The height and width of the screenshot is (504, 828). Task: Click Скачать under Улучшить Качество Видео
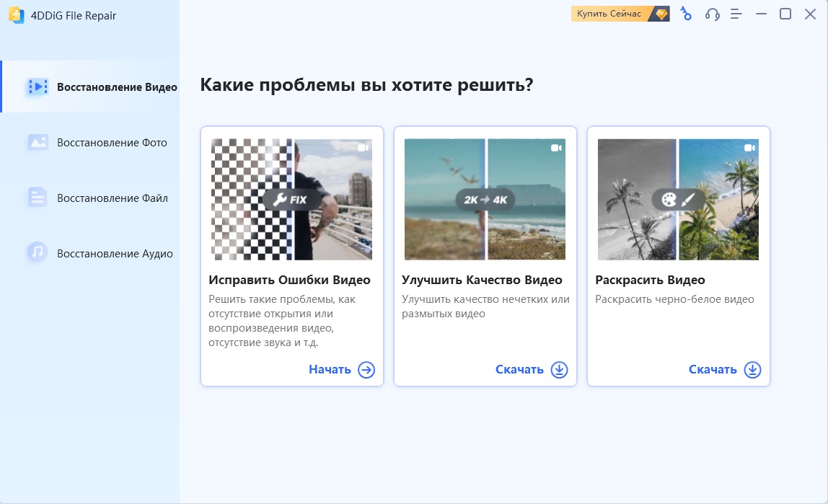tap(519, 370)
